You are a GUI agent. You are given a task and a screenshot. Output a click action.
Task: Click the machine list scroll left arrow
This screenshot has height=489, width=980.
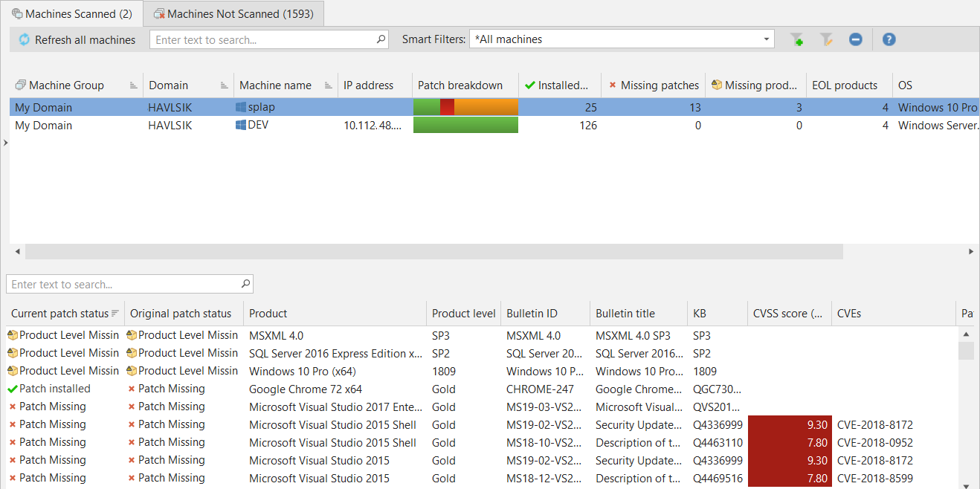point(17,252)
